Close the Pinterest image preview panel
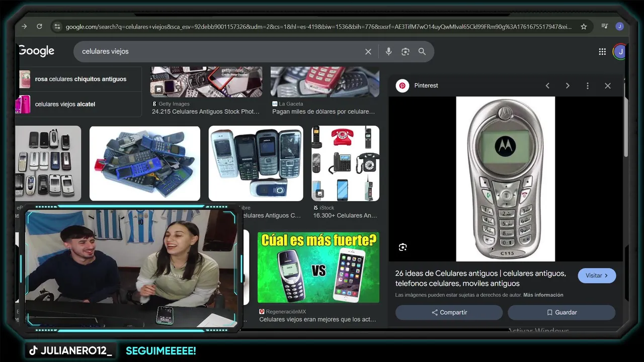 (607, 85)
